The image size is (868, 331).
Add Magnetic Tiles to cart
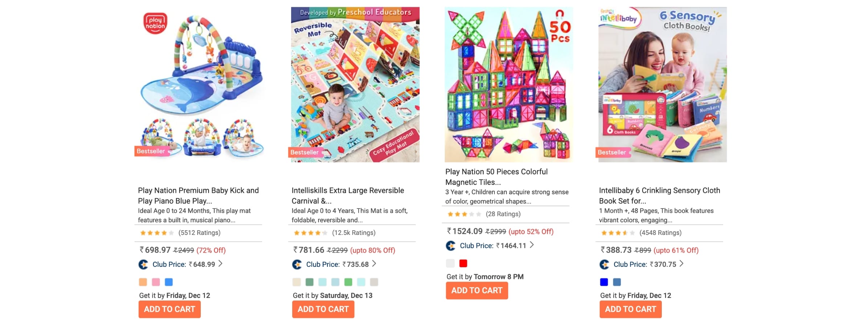coord(477,290)
